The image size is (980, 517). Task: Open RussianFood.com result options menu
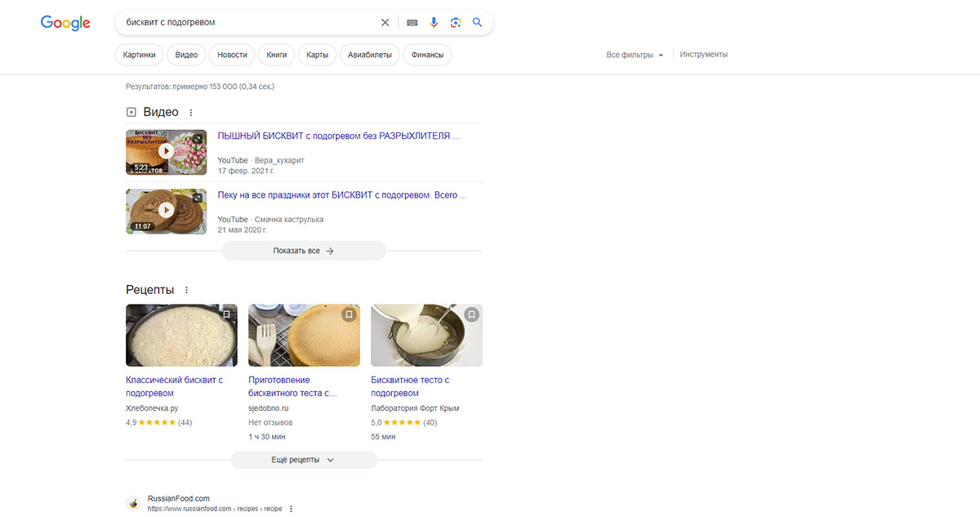[291, 509]
